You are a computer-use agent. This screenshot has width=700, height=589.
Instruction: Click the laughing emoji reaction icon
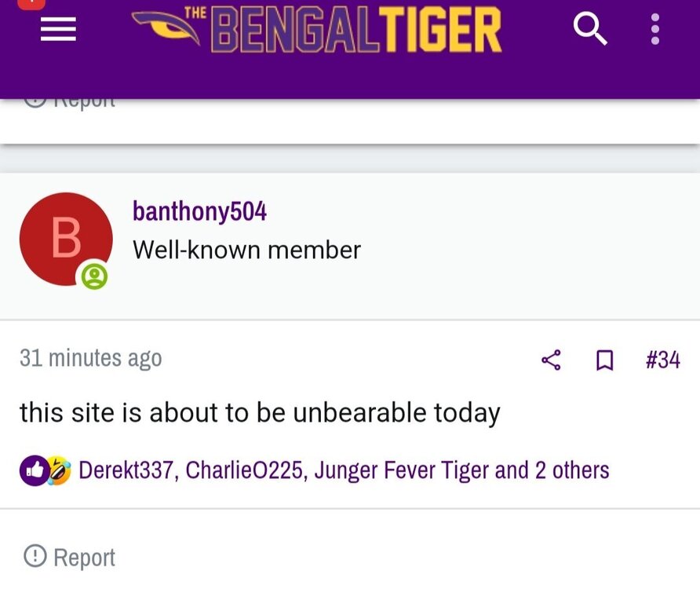point(58,470)
